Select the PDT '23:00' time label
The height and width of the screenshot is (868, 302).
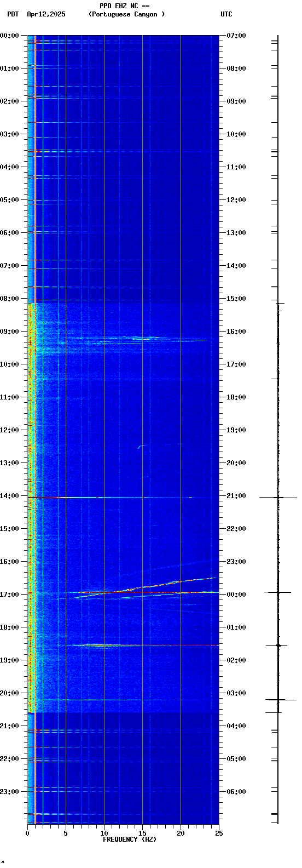click(9, 792)
